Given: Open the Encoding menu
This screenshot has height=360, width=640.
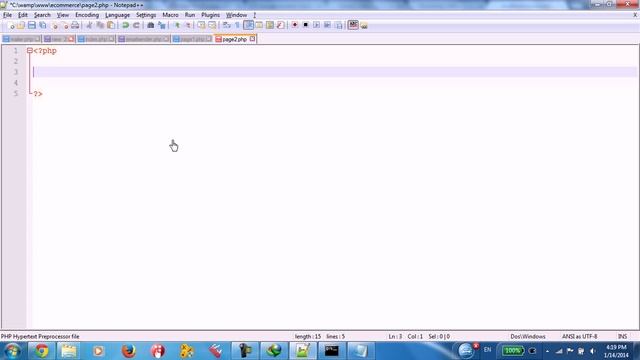Looking at the screenshot, I should (x=87, y=15).
